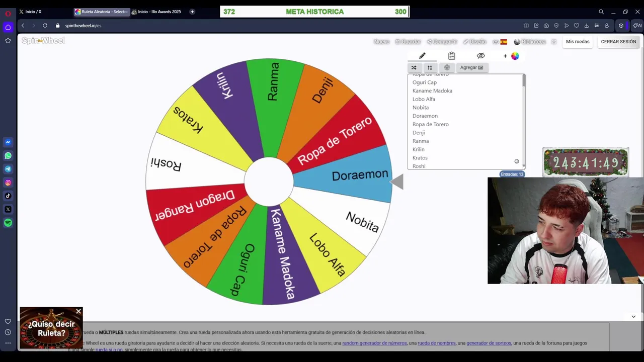644x362 pixels.
Task: Follow the rueda de nombres link
Action: tap(437, 343)
